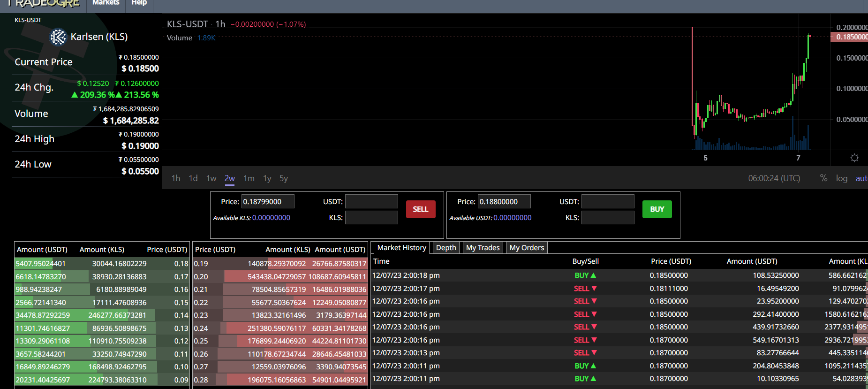Set chart range to 1y

[x=267, y=178]
